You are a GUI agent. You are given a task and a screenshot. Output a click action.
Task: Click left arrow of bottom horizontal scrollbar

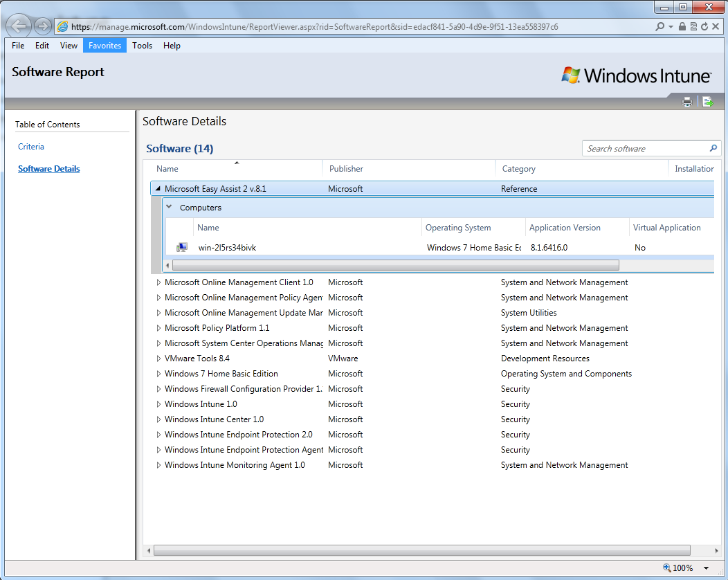click(149, 550)
